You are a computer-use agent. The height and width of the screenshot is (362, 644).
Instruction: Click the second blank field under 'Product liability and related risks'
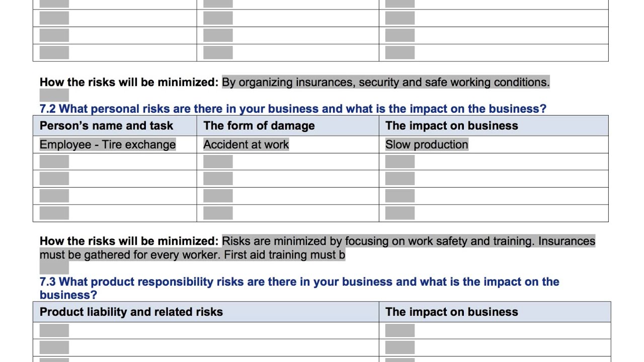click(54, 347)
